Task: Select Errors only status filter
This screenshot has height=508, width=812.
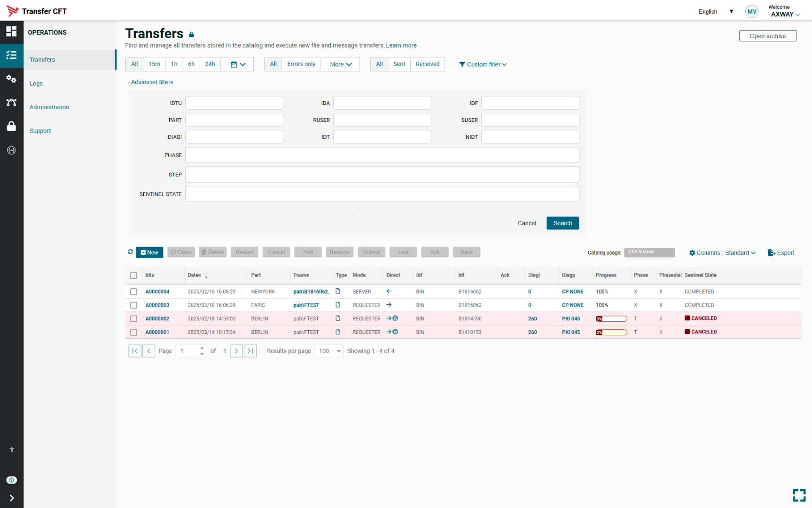Action: (301, 64)
